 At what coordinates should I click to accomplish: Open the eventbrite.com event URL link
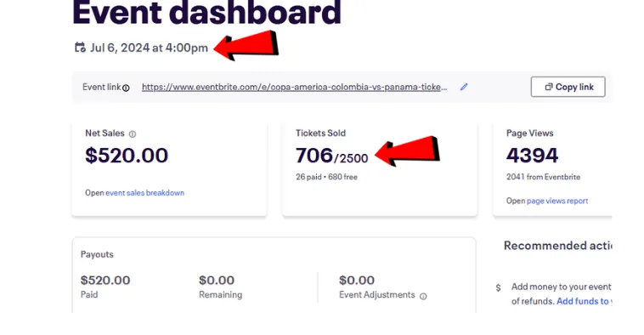pos(295,87)
